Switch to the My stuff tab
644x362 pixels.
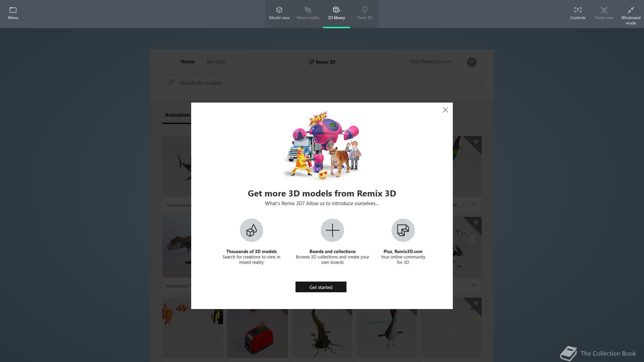216,62
